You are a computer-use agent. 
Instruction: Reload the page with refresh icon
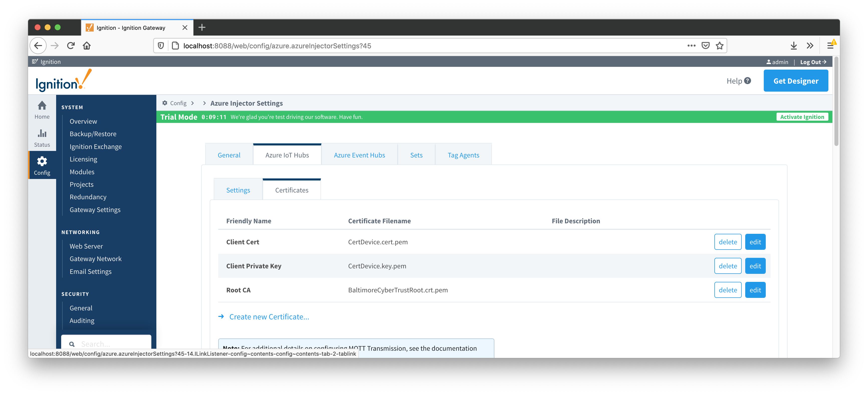pyautogui.click(x=71, y=46)
